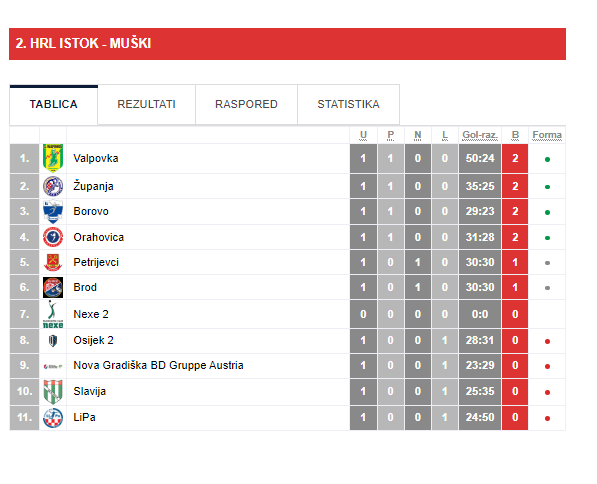This screenshot has height=484, width=597.
Task: Select the Tablica tab
Action: point(54,104)
